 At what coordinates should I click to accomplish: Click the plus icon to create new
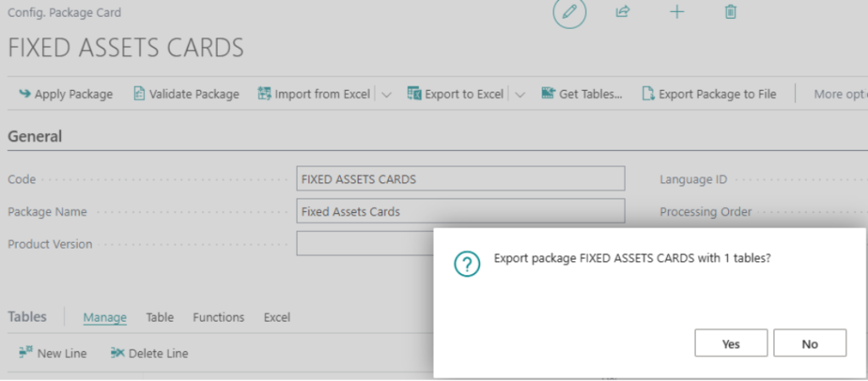point(677,13)
